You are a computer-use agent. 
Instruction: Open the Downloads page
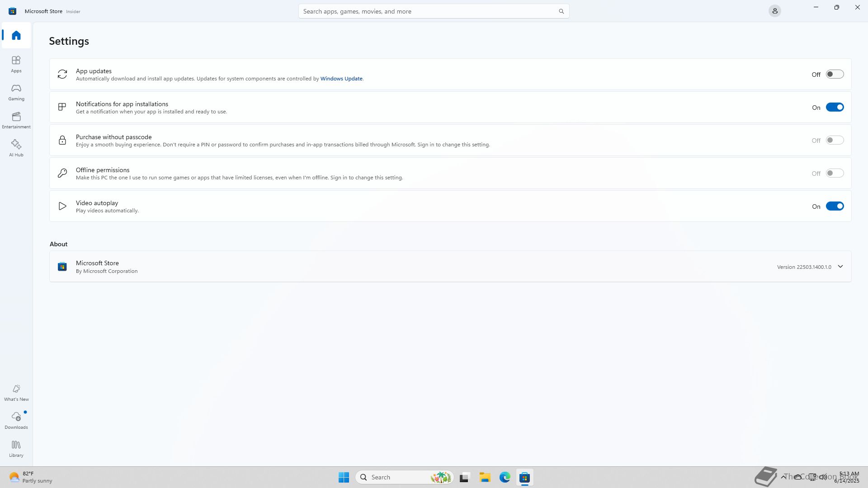pyautogui.click(x=16, y=420)
